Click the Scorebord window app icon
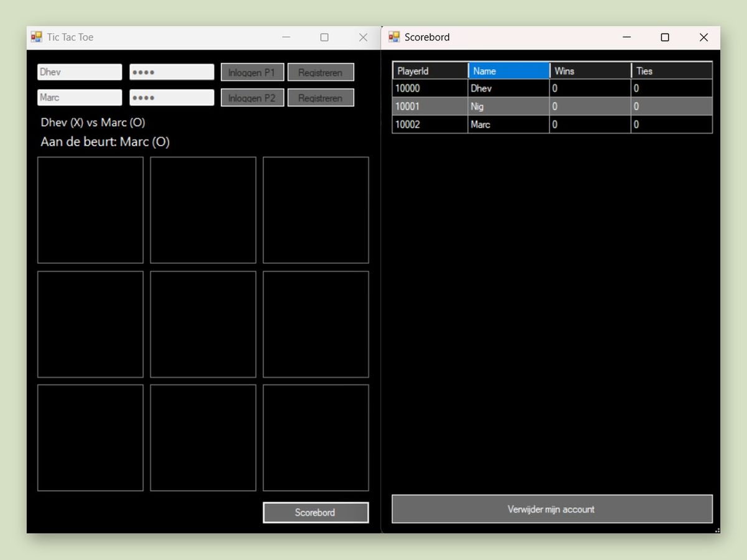The height and width of the screenshot is (560, 747). (x=394, y=37)
